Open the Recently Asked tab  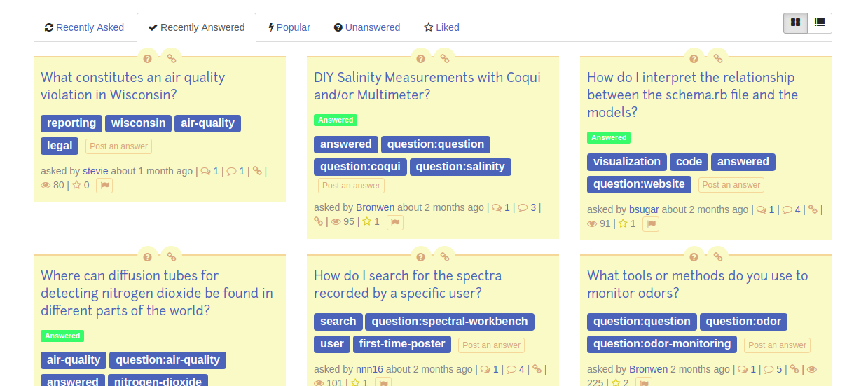[84, 27]
